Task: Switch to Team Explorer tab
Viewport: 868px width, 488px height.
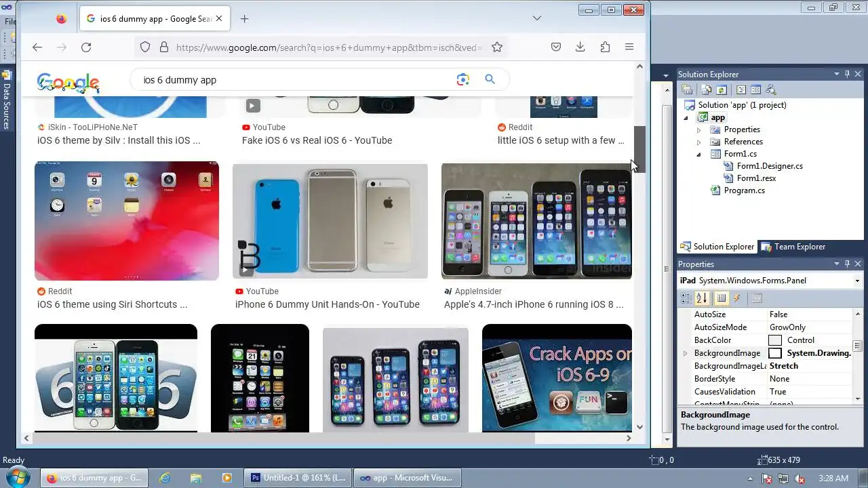Action: [x=793, y=247]
